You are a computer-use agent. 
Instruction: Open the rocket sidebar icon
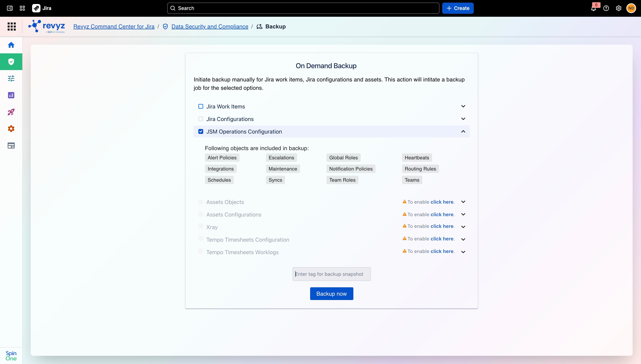pyautogui.click(x=11, y=112)
